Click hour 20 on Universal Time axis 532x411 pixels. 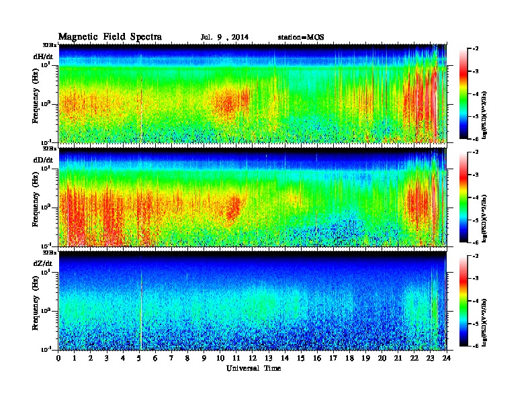coord(382,359)
